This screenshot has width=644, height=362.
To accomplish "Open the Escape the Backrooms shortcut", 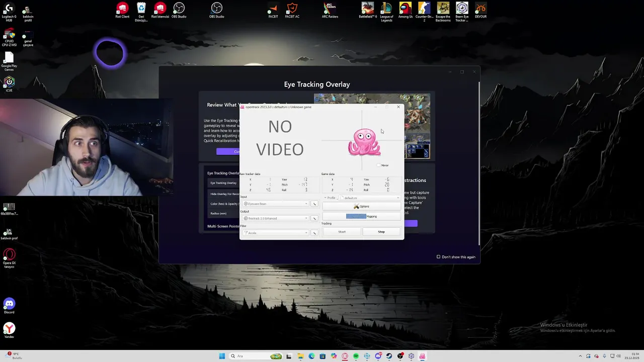I will [x=443, y=12].
